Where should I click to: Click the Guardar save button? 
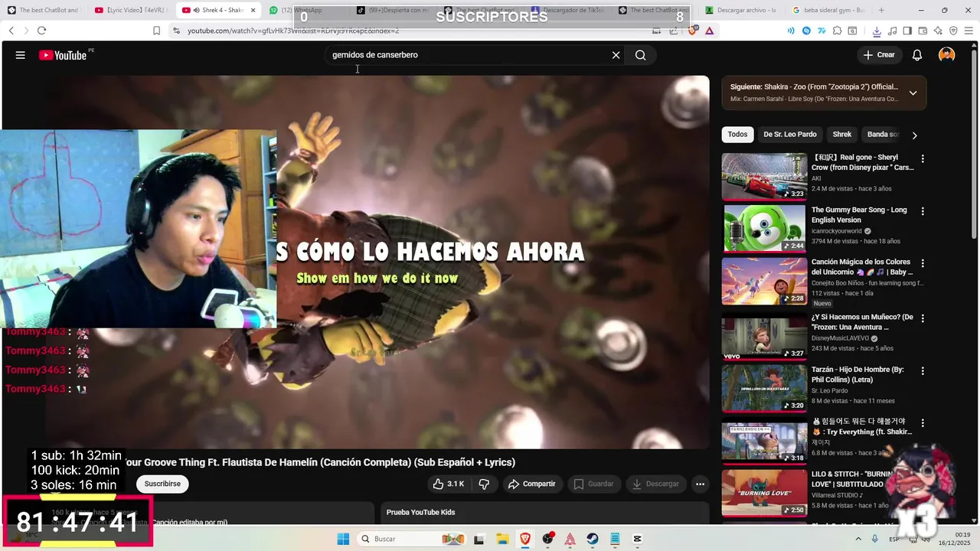[x=594, y=484]
